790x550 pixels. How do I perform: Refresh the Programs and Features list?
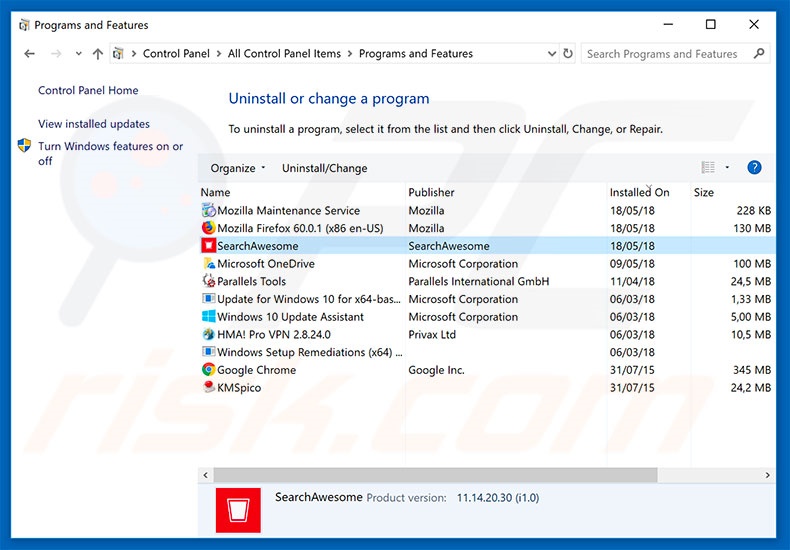pos(568,53)
